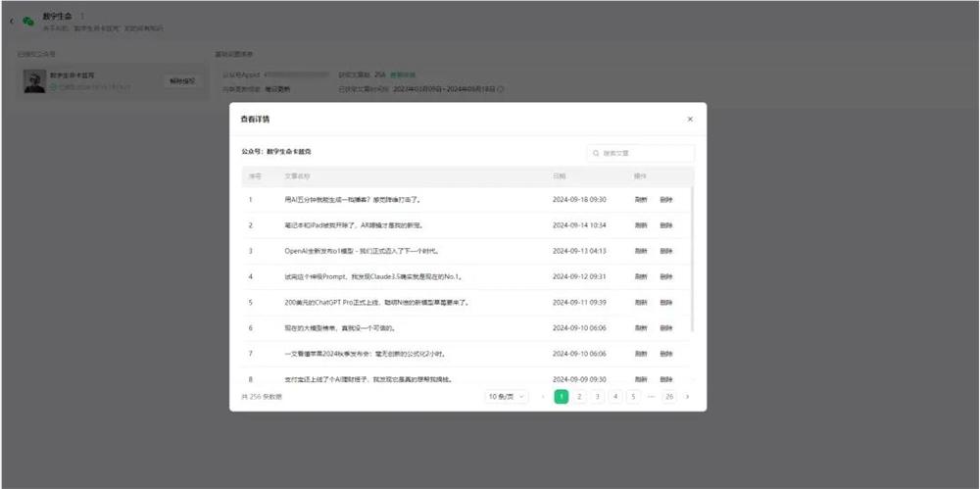The width and height of the screenshot is (980, 489).
Task: Select row 8 title about 支付宝 AI理财
Action: 368,379
